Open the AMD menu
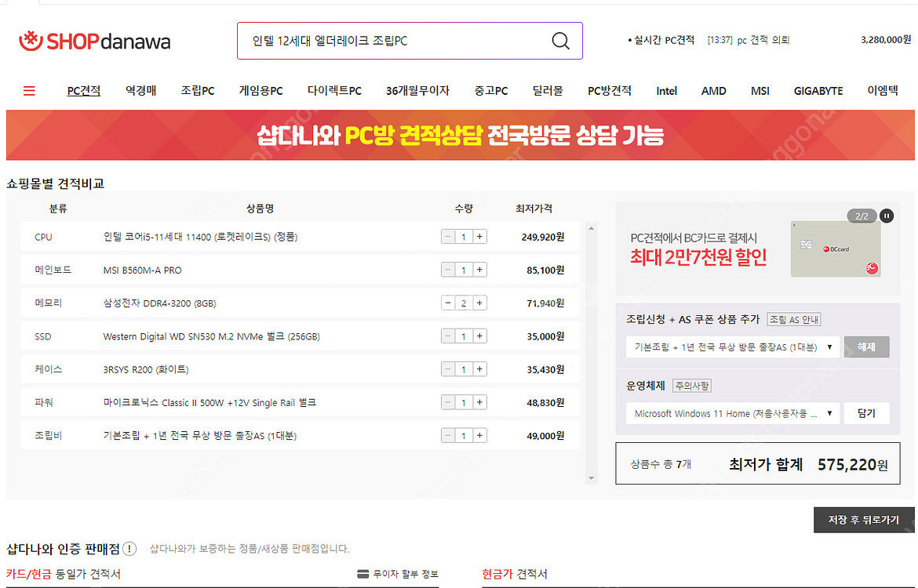The image size is (918, 588). point(714,91)
